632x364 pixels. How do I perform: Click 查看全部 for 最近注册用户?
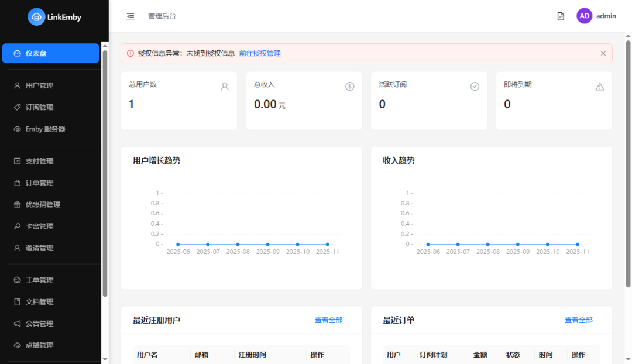click(x=328, y=320)
